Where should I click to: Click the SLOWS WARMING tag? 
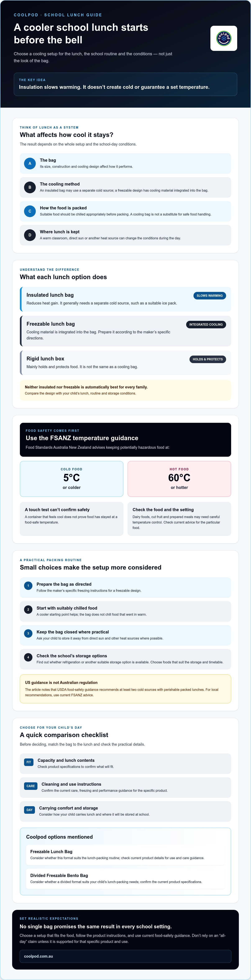coord(210,296)
